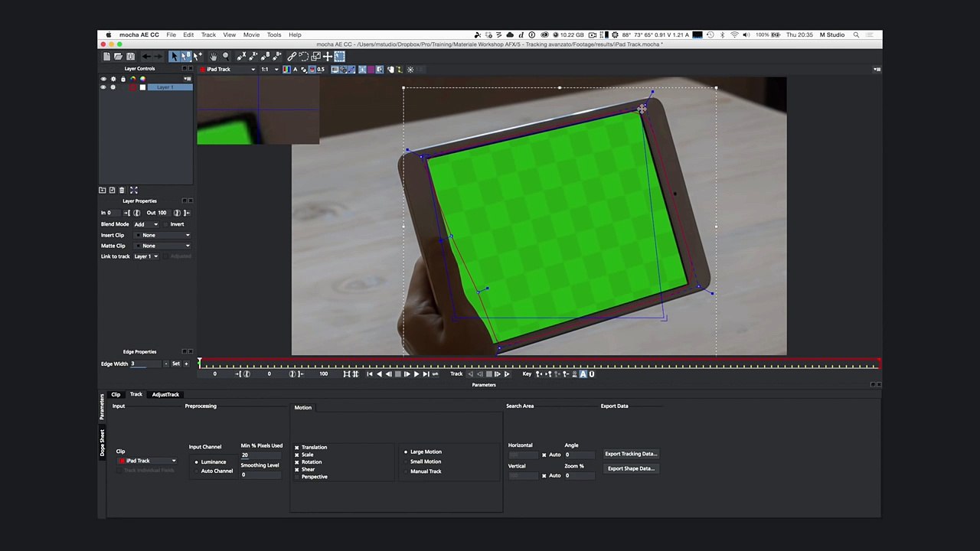
Task: Click Layer 1 white matte color swatch
Action: point(142,87)
